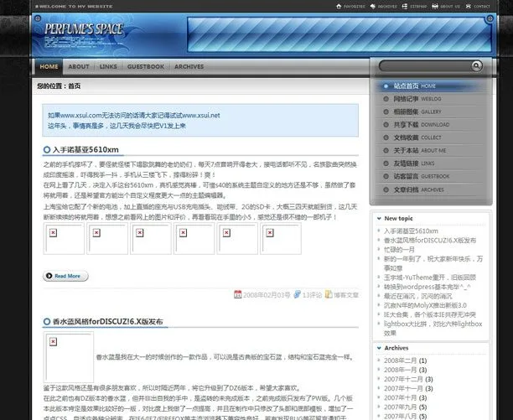Viewport: 513px width, 420px height.
Task: Click the About Us people icon
Action: pos(437,6)
